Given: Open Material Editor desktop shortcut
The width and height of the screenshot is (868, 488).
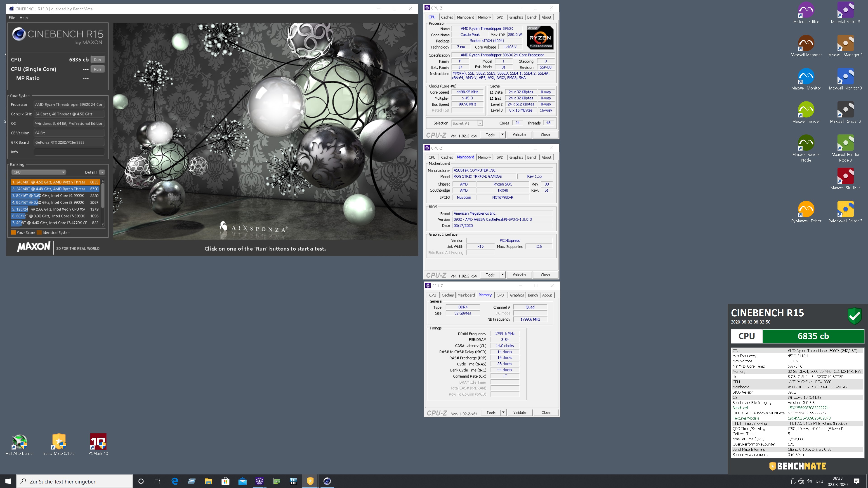Looking at the screenshot, I should (x=806, y=13).
